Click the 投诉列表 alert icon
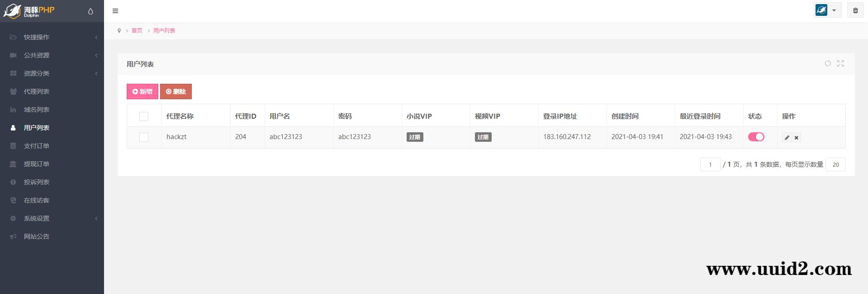This screenshot has height=294, width=868. click(13, 182)
